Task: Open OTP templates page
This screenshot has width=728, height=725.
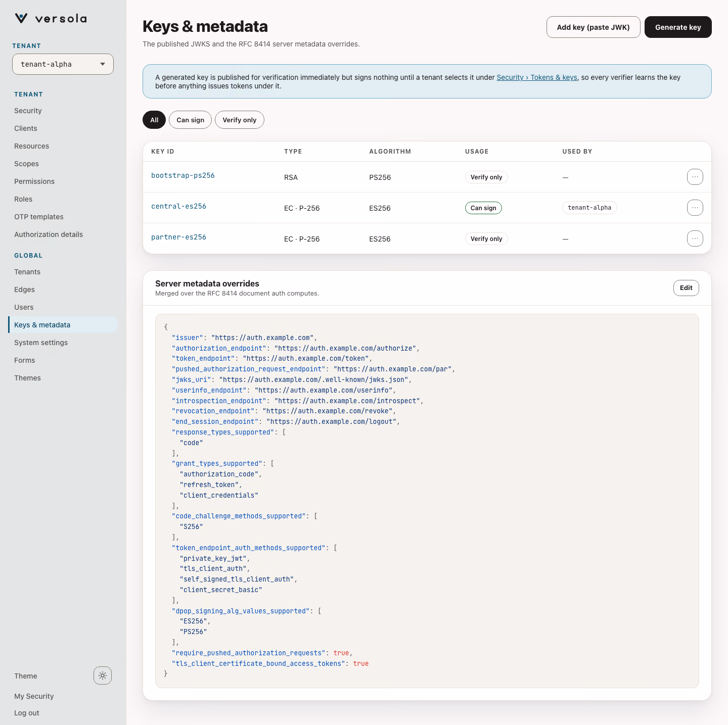Action: (x=39, y=217)
